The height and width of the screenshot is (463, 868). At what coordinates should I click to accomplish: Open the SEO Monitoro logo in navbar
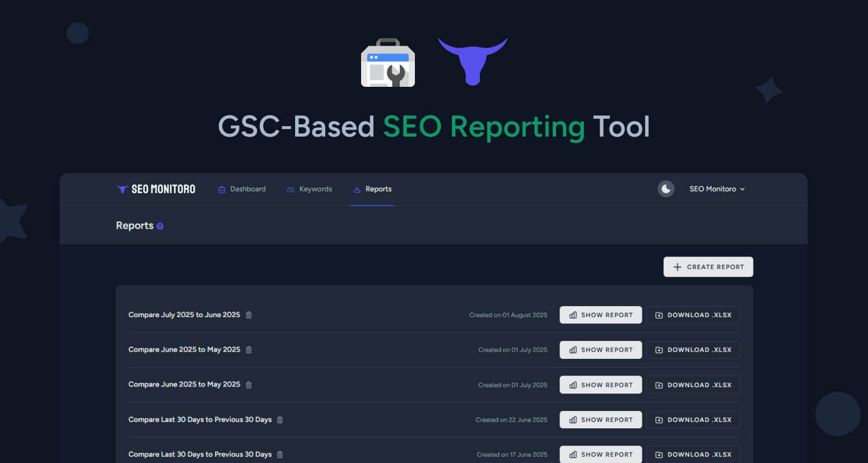click(156, 189)
